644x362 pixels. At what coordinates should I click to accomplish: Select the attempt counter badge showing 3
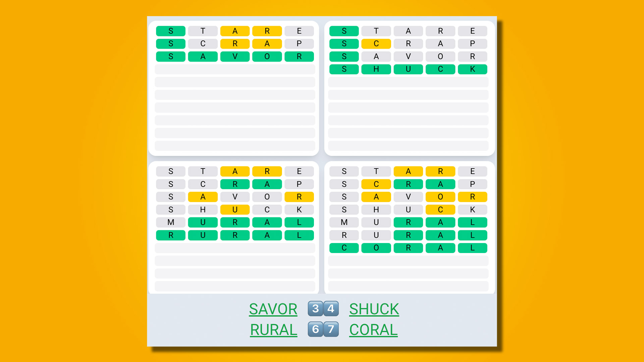click(x=316, y=308)
